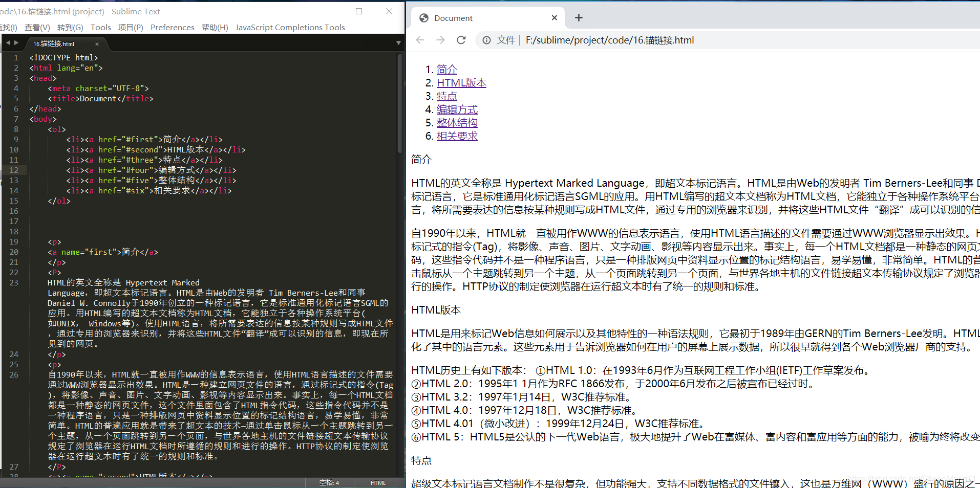Screen dimensions: 980x488
Task: Click the 整体结构 anchor link
Action: coord(457,122)
